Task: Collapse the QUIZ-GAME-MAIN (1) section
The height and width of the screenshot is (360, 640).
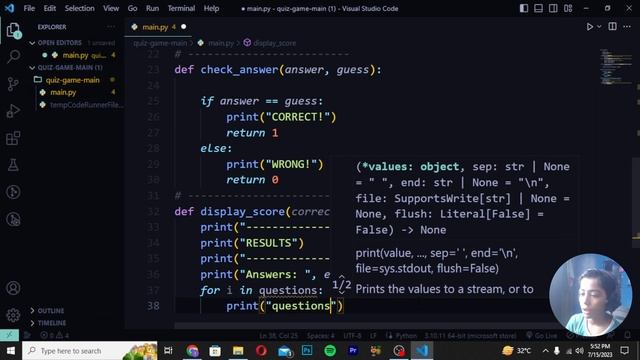Action: click(x=32, y=68)
